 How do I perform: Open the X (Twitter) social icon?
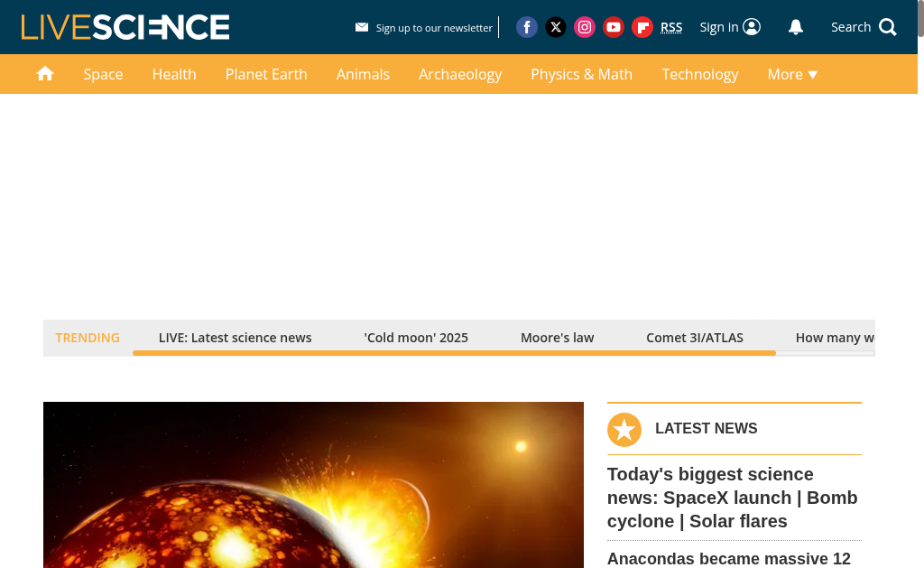[556, 27]
